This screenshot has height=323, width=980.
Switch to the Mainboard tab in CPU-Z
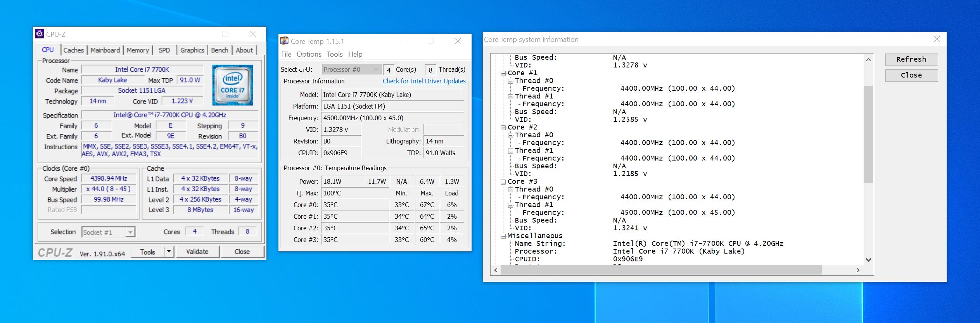pyautogui.click(x=105, y=50)
